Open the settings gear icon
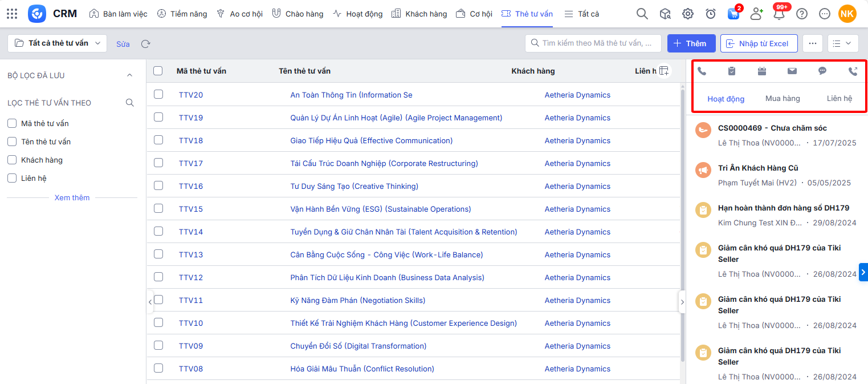 (x=688, y=14)
